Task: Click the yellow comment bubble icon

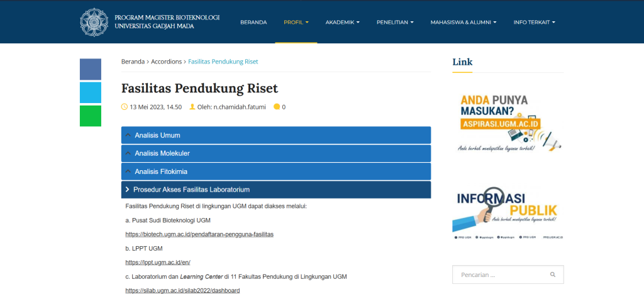Action: tap(277, 107)
